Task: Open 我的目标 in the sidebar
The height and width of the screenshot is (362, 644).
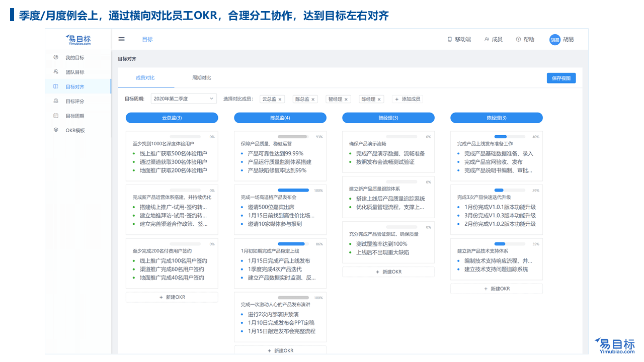Action: pyautogui.click(x=75, y=58)
